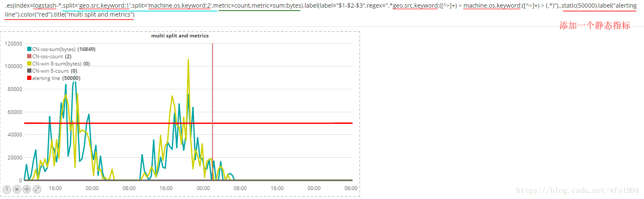This screenshot has height=199, width=644.
Task: Click the tallest yellow peak on the chart
Action: tap(188, 60)
